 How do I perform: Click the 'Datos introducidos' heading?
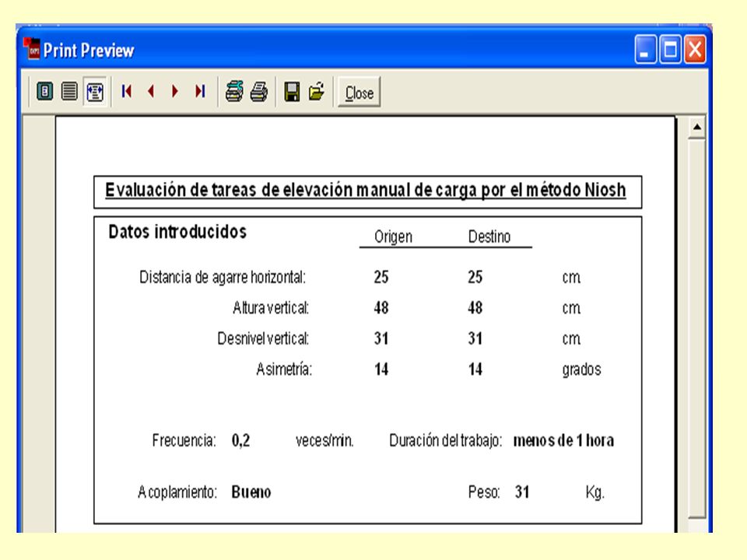177,232
